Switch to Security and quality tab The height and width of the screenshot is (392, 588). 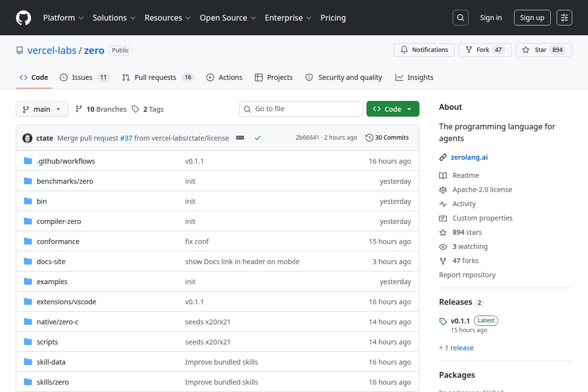pyautogui.click(x=343, y=77)
